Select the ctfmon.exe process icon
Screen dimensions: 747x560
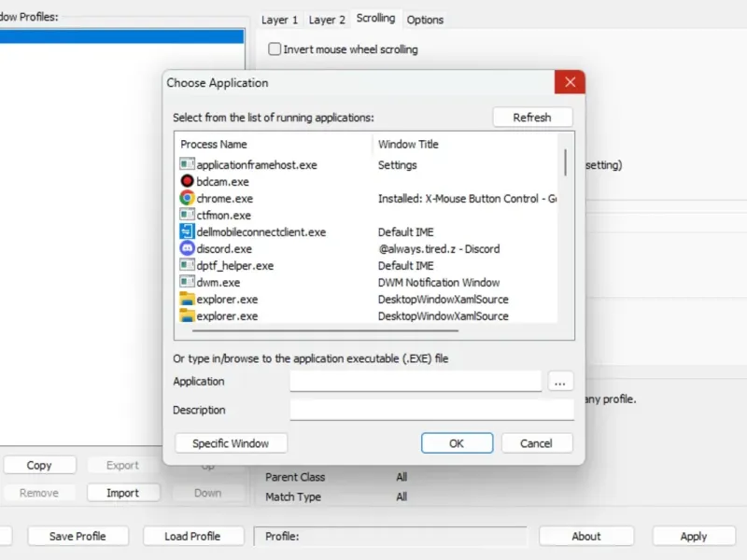[187, 215]
